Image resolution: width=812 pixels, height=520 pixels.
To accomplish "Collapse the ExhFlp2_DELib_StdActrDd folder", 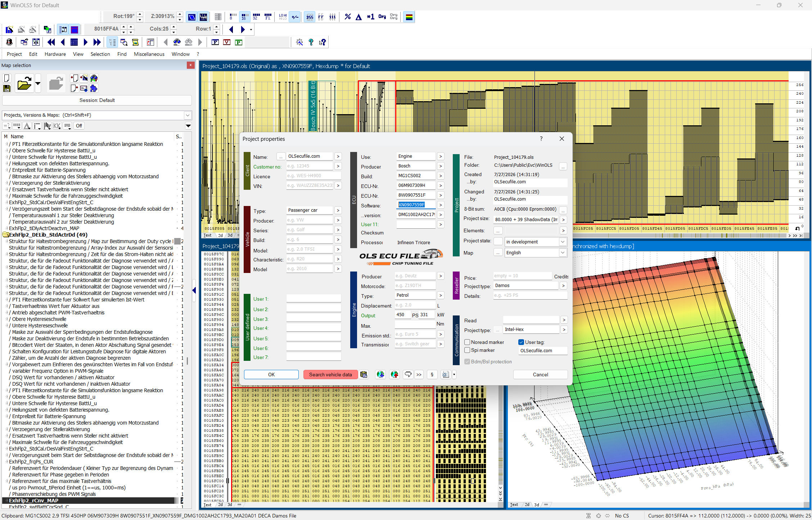I will pos(6,235).
